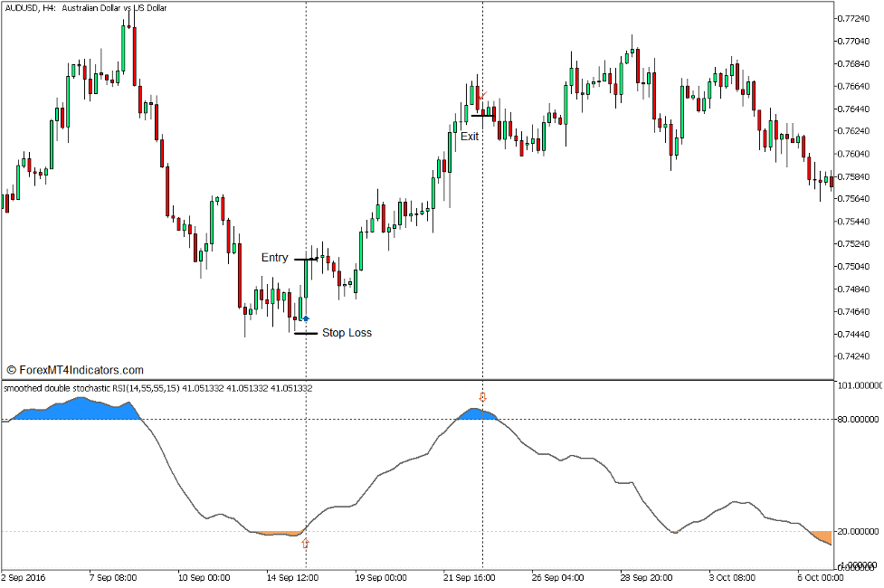Select the blue overbought fill on the indicator peak
Viewport: 884px width, 588px height.
477,415
